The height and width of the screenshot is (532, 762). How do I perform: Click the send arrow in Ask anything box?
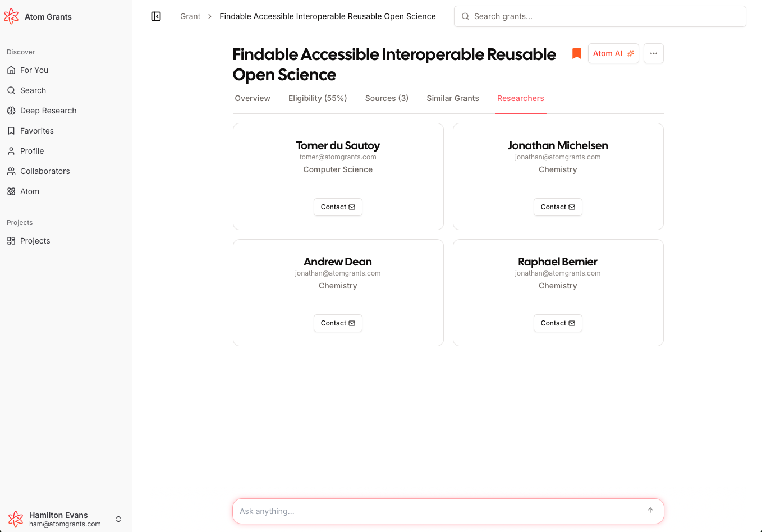pyautogui.click(x=650, y=511)
